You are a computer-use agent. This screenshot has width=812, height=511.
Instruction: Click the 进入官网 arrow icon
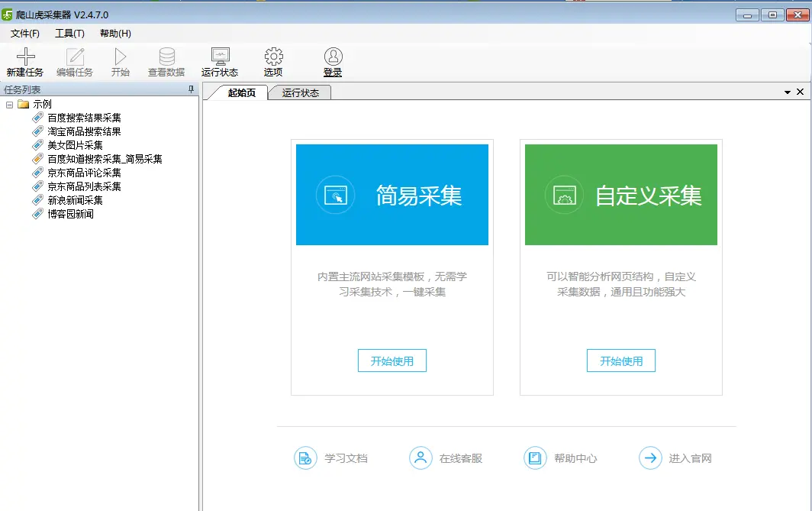650,458
